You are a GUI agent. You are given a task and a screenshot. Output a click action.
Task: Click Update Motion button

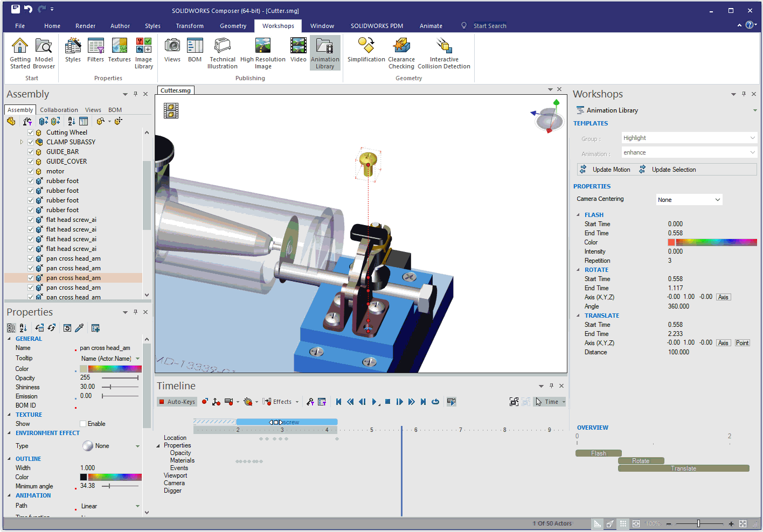point(605,170)
